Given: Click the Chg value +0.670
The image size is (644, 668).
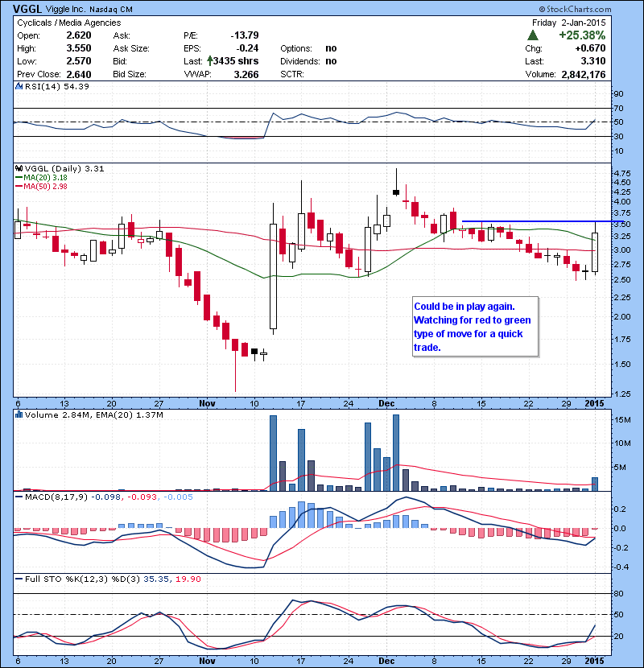Looking at the screenshot, I should point(590,48).
